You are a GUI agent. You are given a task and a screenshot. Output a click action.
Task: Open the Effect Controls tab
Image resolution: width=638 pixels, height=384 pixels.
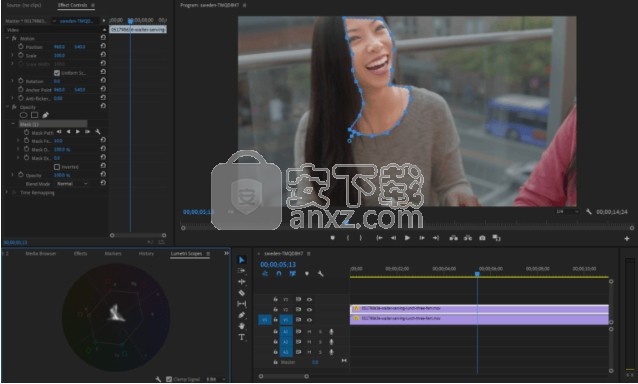[72, 5]
